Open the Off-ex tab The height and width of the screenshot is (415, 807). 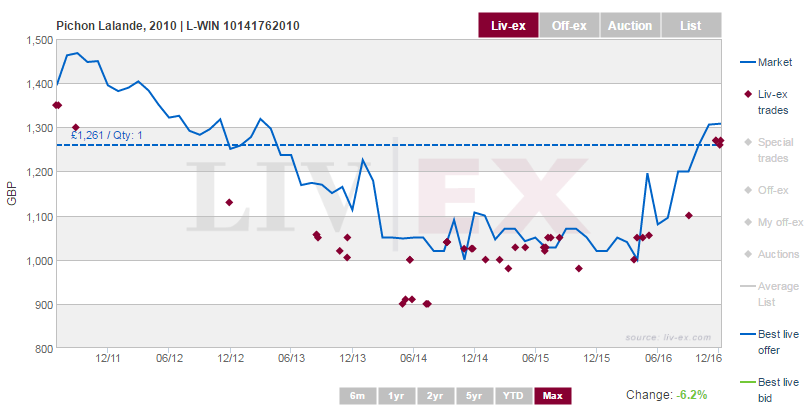[569, 25]
